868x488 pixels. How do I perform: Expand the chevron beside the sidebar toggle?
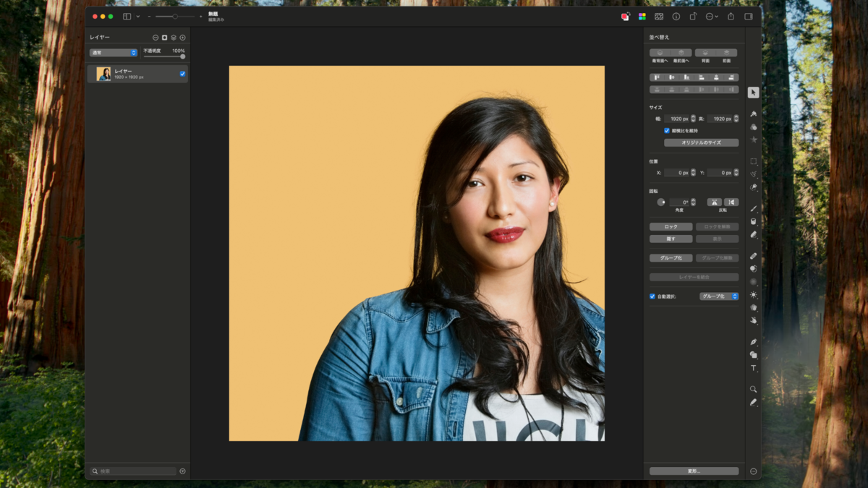[x=138, y=16]
